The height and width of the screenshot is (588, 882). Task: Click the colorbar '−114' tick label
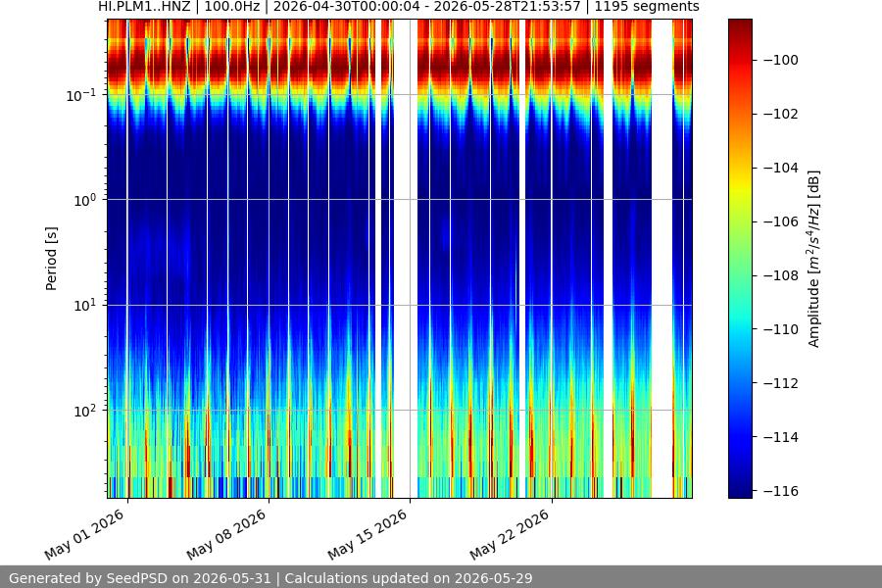click(x=781, y=437)
